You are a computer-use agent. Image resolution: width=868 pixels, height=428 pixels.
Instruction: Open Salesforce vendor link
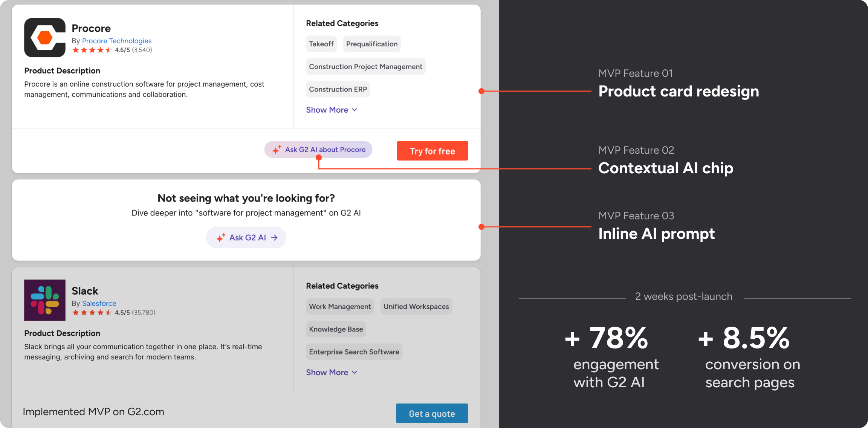[x=99, y=303]
